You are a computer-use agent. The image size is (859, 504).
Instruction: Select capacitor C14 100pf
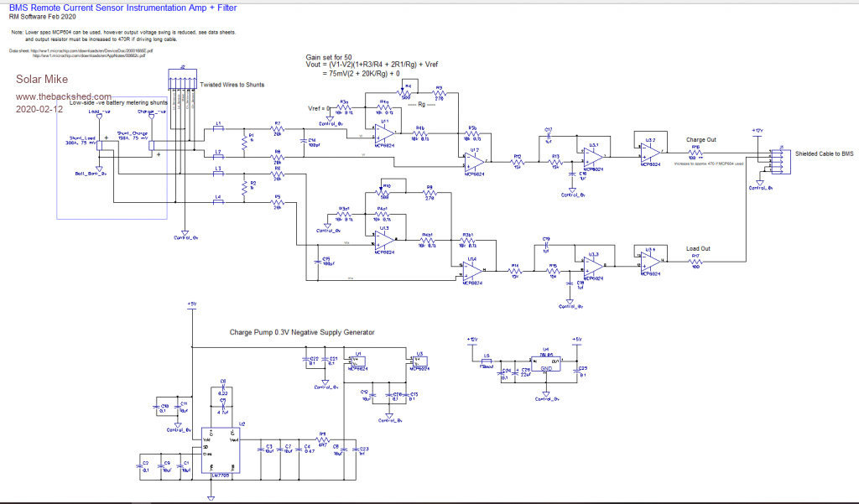coord(303,143)
